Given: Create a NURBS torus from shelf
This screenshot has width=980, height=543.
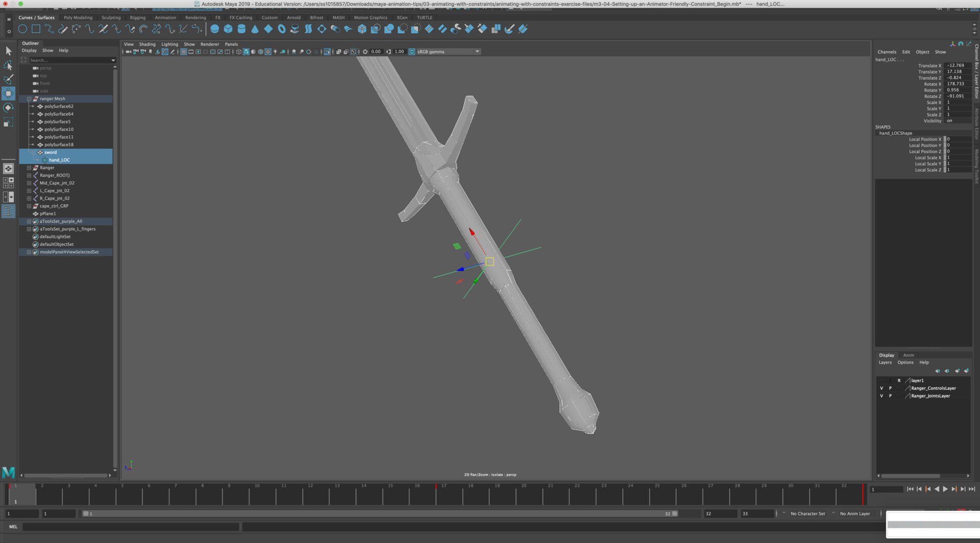Looking at the screenshot, I should click(x=282, y=29).
